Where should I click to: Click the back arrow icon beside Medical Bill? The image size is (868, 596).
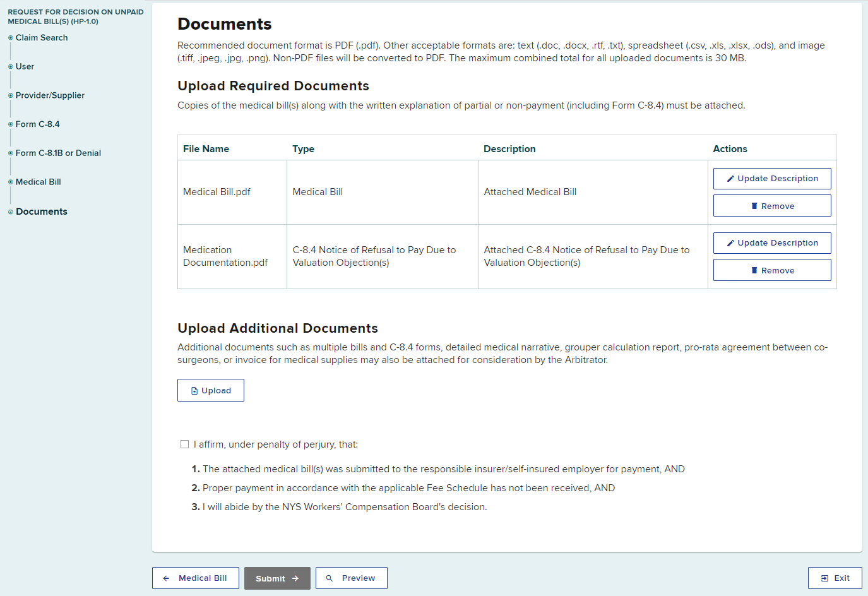(x=166, y=578)
